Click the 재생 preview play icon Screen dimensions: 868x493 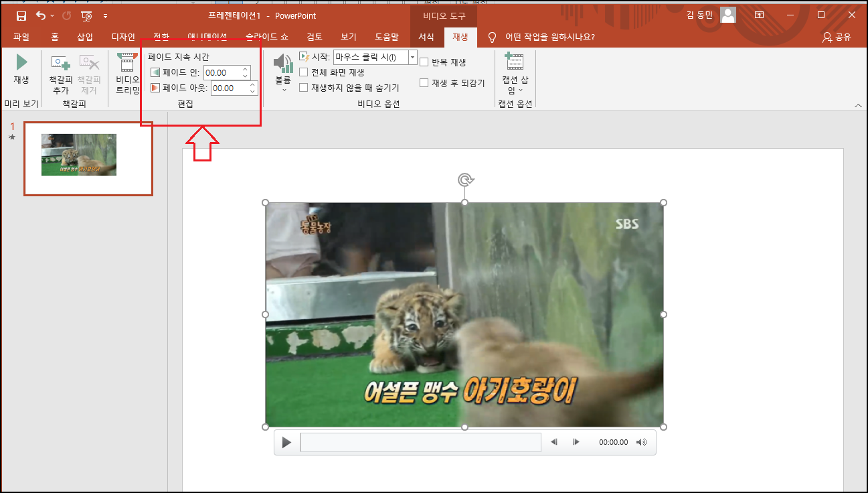21,62
